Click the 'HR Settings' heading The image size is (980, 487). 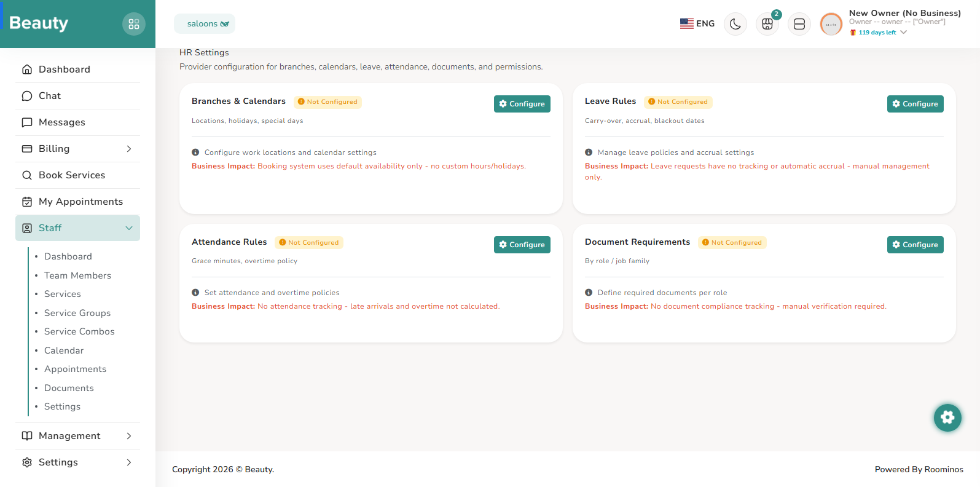tap(204, 53)
